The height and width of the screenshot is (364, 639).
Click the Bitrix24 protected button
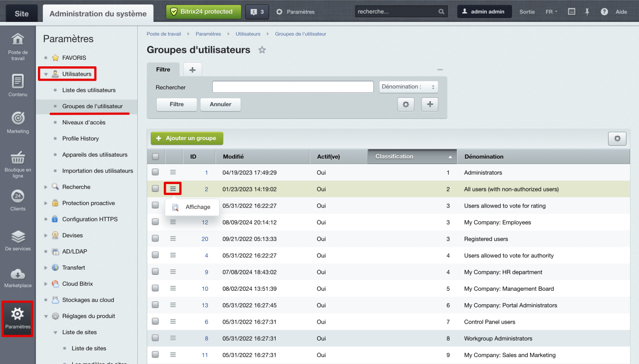point(204,11)
